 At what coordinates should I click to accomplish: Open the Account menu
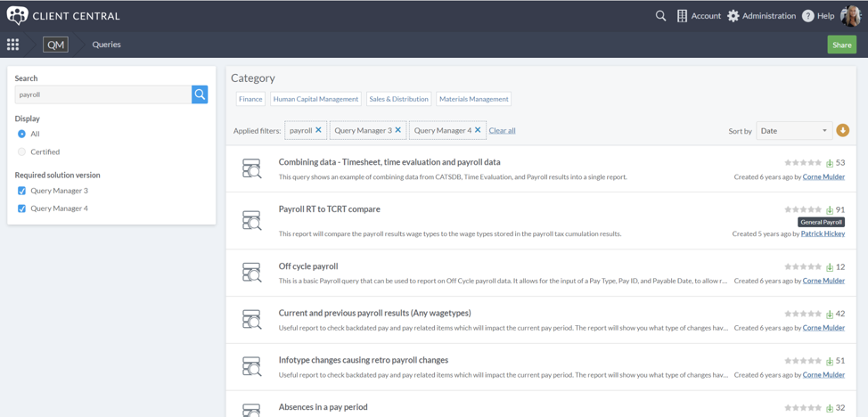pos(699,15)
